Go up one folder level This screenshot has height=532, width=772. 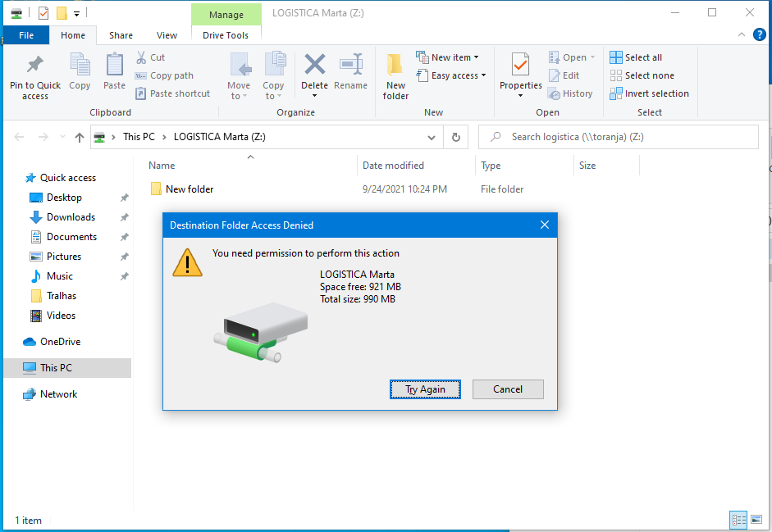coord(80,138)
